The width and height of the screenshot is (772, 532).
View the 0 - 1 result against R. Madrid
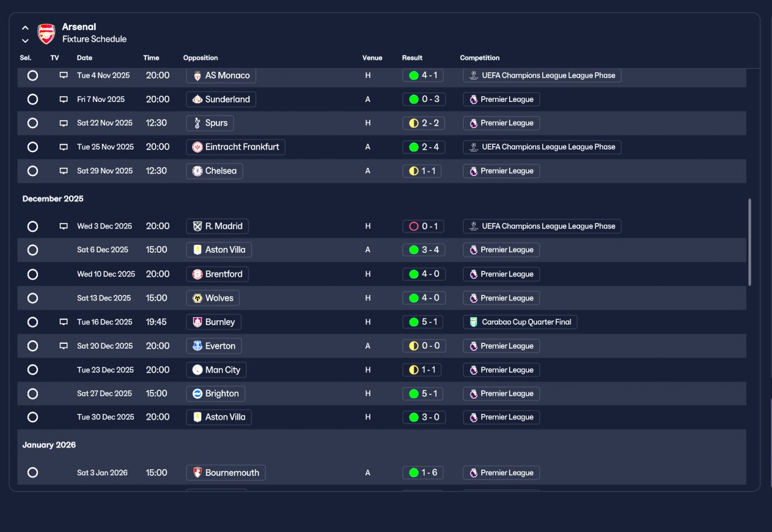tap(423, 226)
